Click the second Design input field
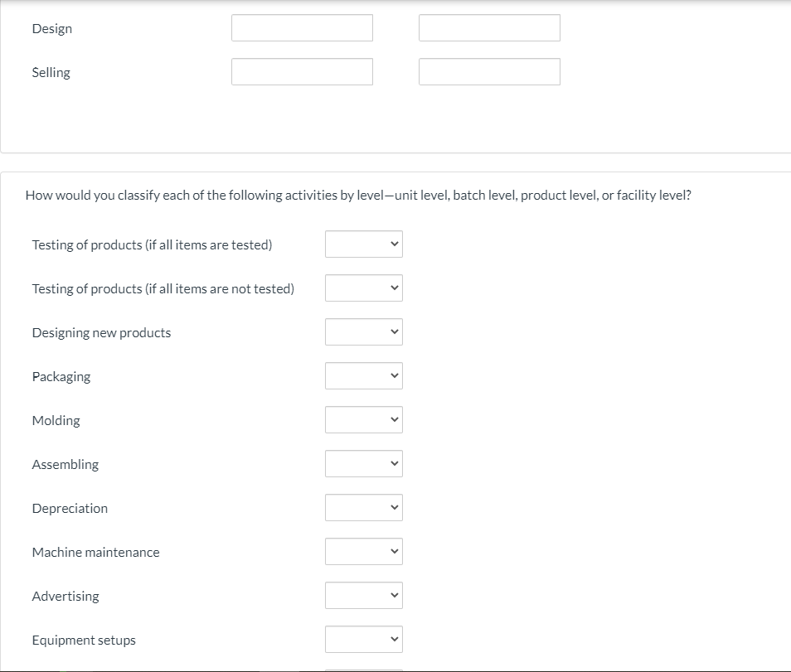 point(488,27)
